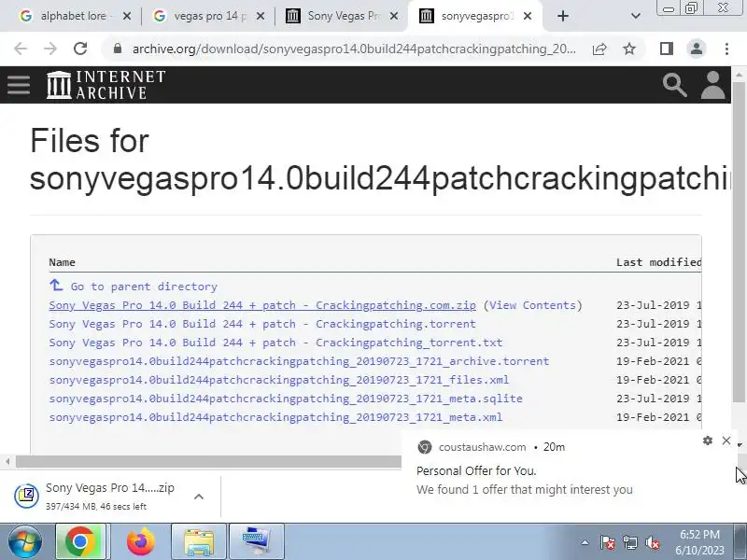The height and width of the screenshot is (560, 747).
Task: Open the on-screen keyboard taskbar icon
Action: (256, 541)
